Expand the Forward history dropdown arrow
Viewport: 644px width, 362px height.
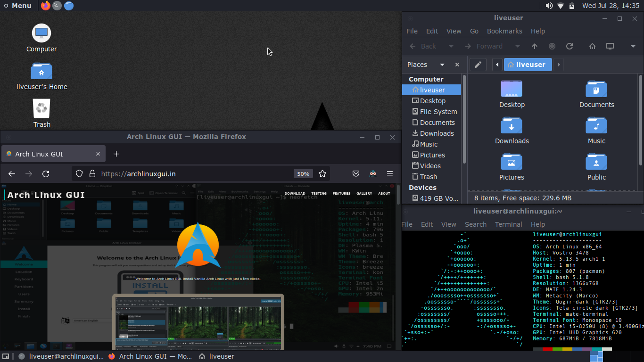517,46
